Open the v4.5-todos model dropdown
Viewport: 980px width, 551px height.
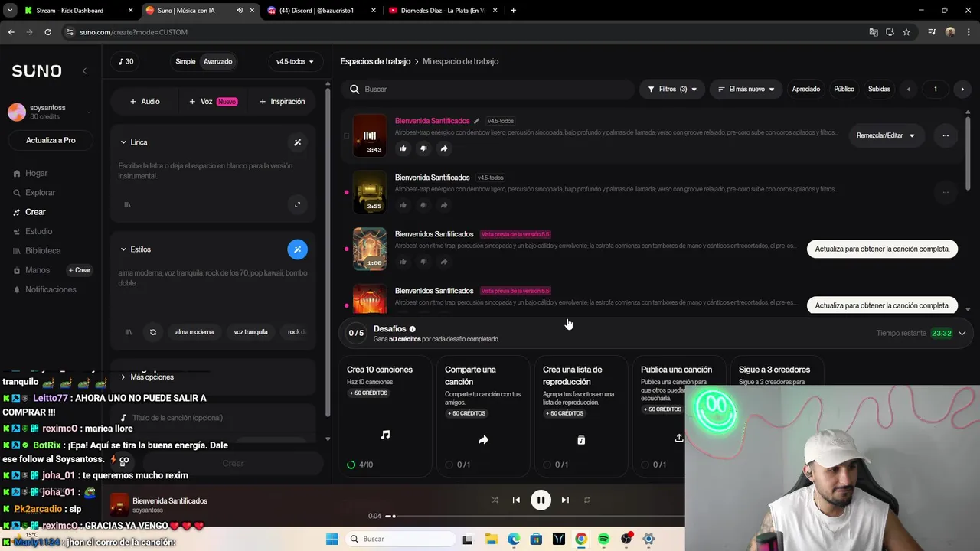point(295,61)
